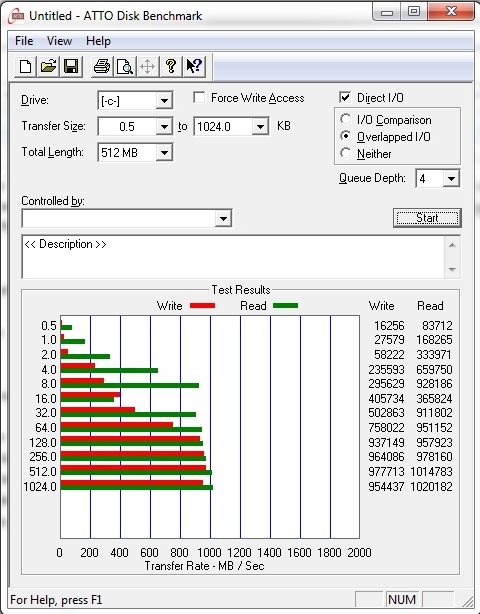
Task: Click the read value 83712
Action: click(x=437, y=325)
